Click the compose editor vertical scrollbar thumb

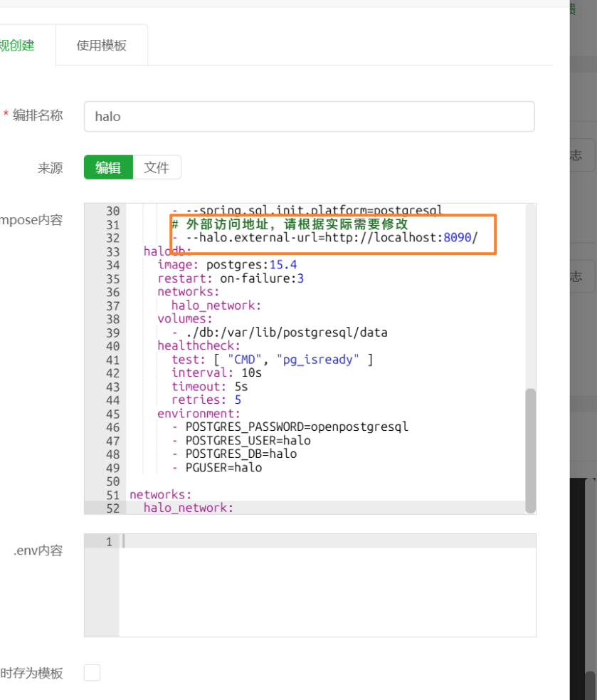coord(530,451)
